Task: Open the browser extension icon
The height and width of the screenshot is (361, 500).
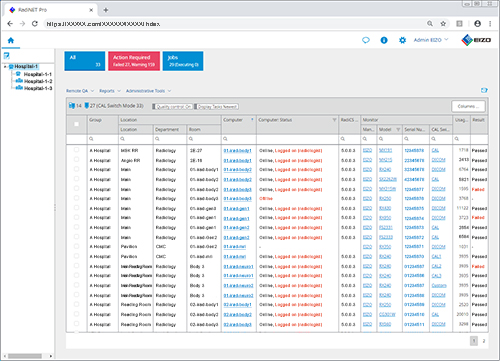Action: coord(459,24)
